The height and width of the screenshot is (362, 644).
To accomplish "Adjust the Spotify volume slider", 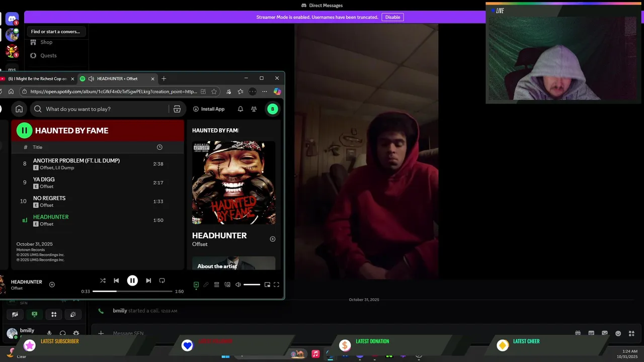I will pyautogui.click(x=252, y=285).
